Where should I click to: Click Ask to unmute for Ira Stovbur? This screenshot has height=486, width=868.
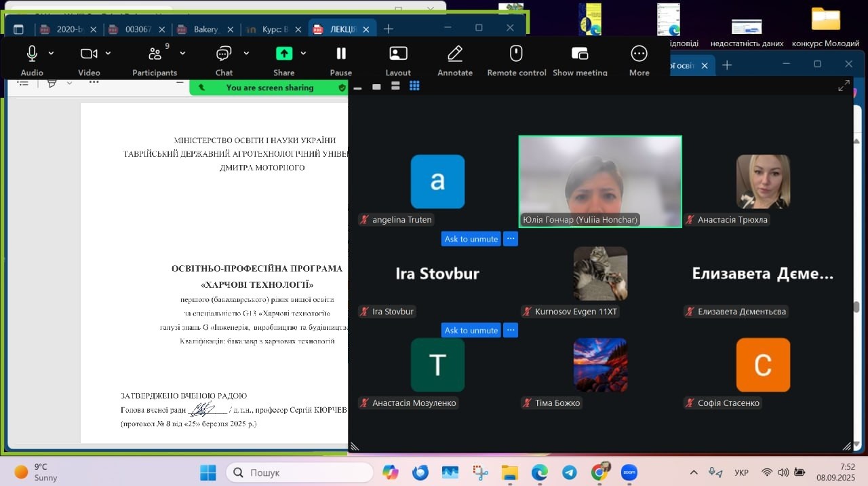pyautogui.click(x=471, y=331)
